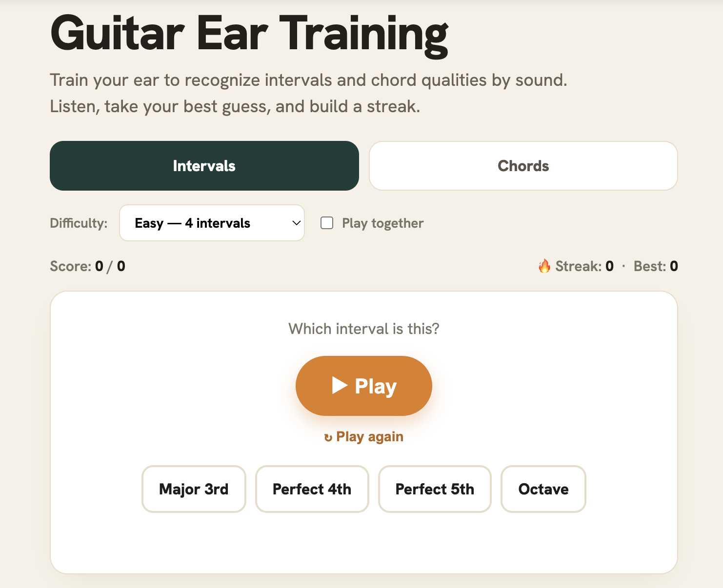Switch to the Chords tab

(523, 166)
